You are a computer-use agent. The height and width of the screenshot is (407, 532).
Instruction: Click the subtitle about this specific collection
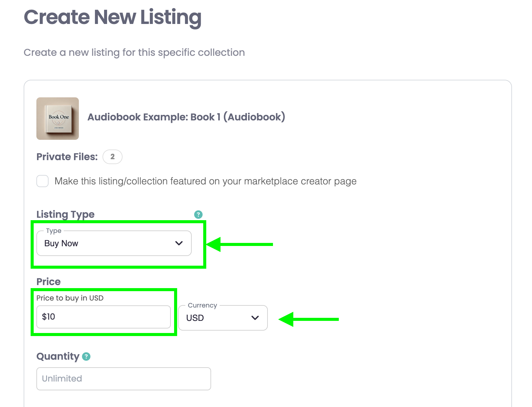[x=134, y=52]
